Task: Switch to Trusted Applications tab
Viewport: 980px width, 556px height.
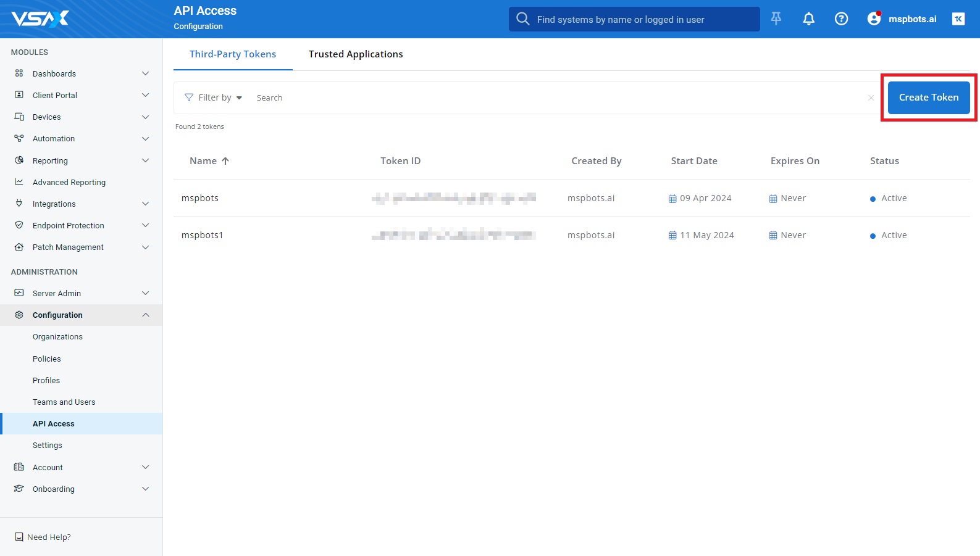Action: pos(356,54)
